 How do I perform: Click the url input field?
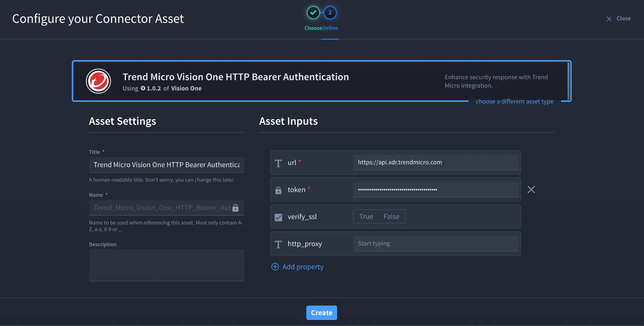pyautogui.click(x=436, y=162)
